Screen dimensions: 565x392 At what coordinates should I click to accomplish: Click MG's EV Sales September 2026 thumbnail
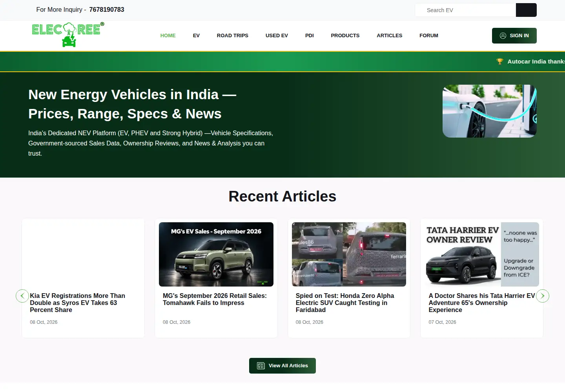[x=216, y=254]
